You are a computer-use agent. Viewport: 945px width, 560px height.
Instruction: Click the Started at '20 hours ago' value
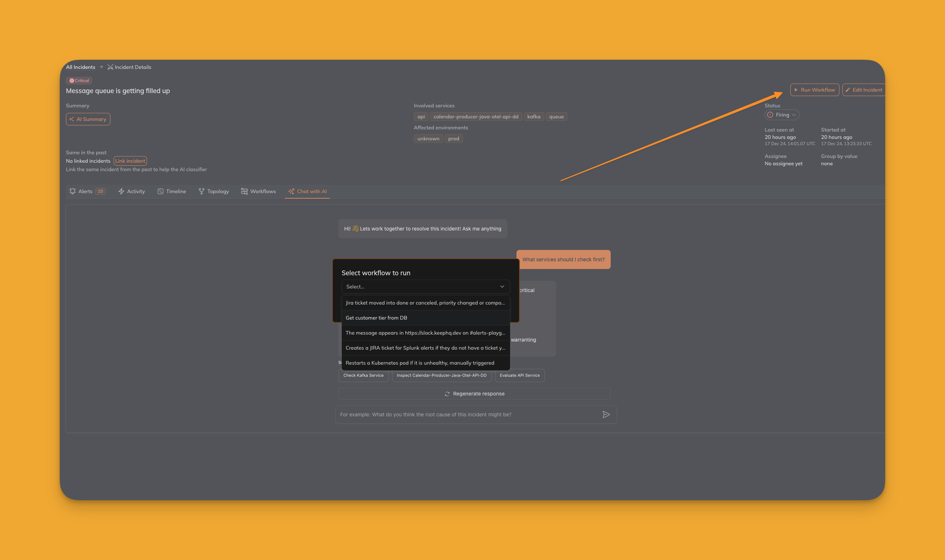[836, 137]
